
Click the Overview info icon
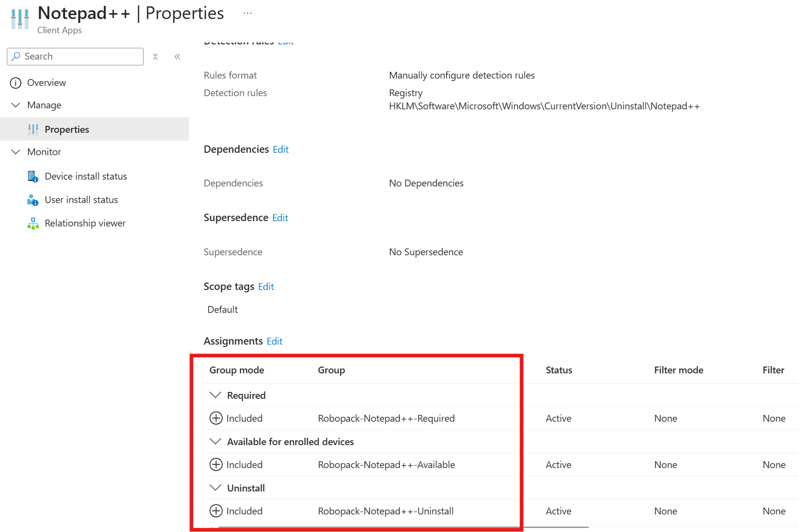point(16,83)
